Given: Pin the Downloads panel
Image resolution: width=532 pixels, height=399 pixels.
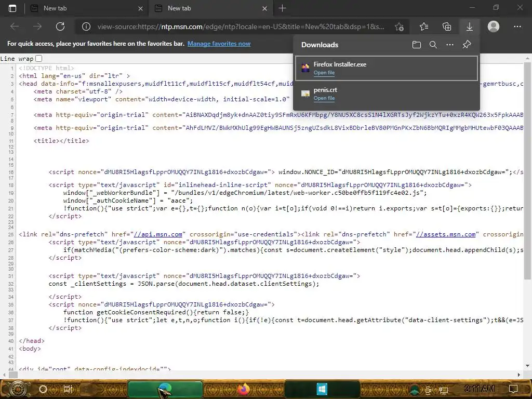Looking at the screenshot, I should point(467,45).
